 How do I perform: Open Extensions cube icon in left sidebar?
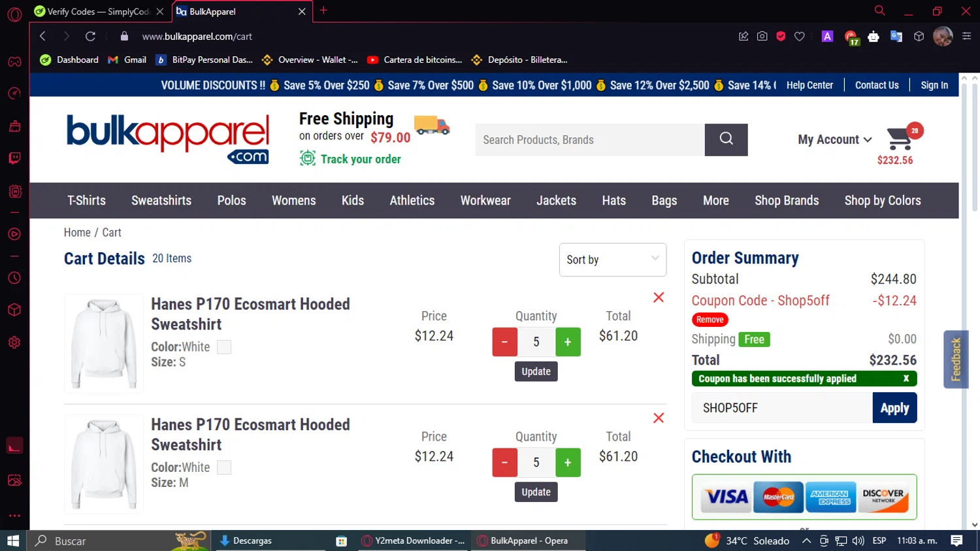(14, 310)
